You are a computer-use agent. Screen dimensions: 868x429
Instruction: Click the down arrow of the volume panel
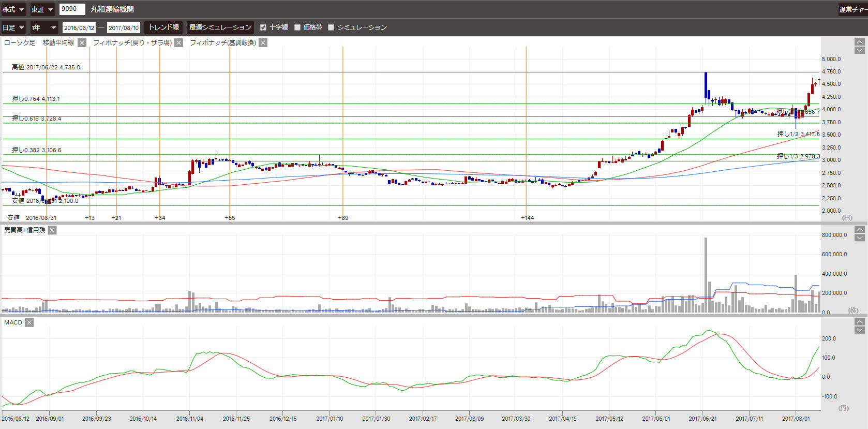(x=859, y=238)
